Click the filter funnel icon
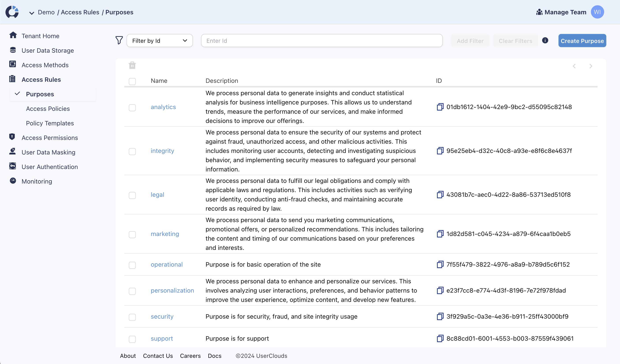 coord(119,41)
